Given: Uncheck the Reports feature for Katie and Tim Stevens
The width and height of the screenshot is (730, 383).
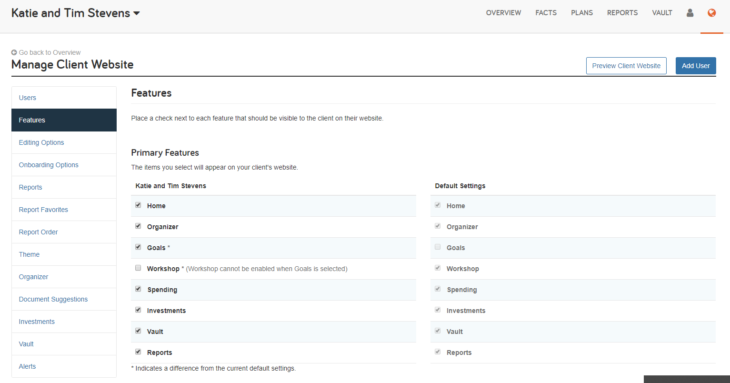Looking at the screenshot, I should (x=138, y=352).
